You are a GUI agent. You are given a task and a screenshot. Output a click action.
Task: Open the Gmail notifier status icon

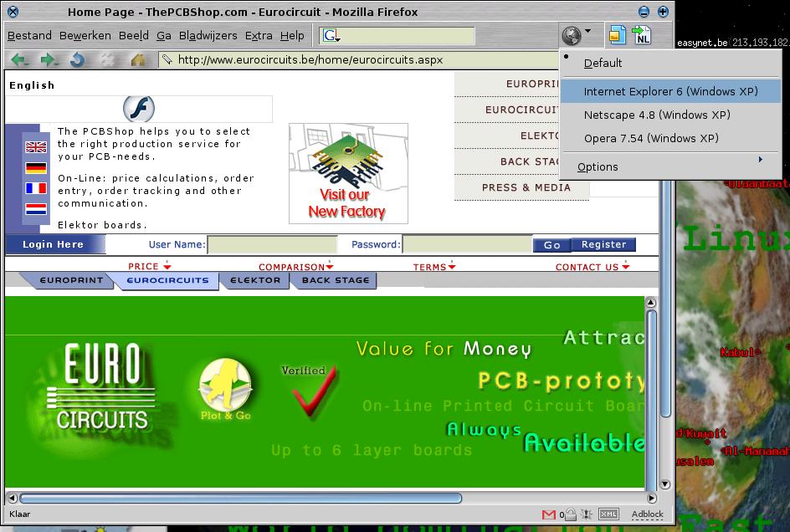pos(549,514)
